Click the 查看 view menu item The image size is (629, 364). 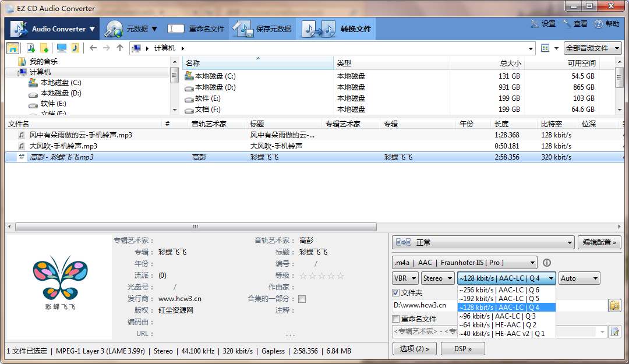click(x=581, y=24)
